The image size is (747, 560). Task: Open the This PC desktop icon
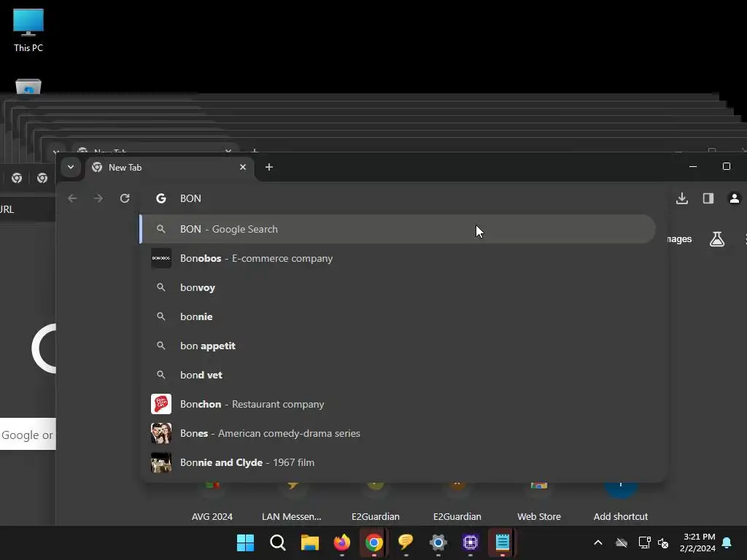pos(28,30)
